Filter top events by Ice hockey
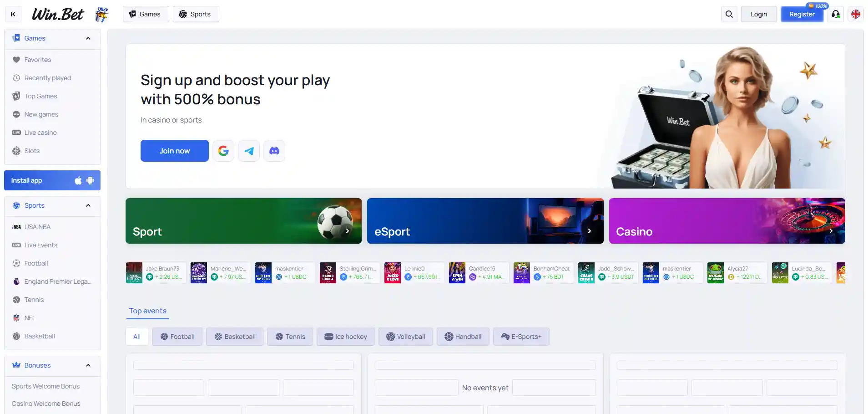The height and width of the screenshot is (414, 868). 346,337
